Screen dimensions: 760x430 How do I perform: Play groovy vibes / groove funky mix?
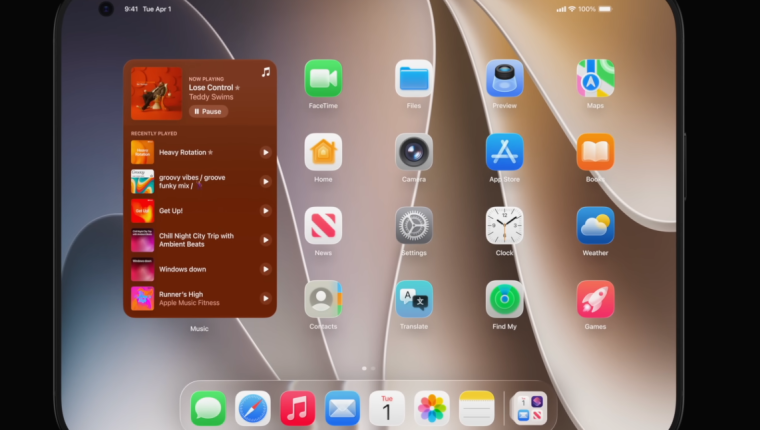click(266, 181)
